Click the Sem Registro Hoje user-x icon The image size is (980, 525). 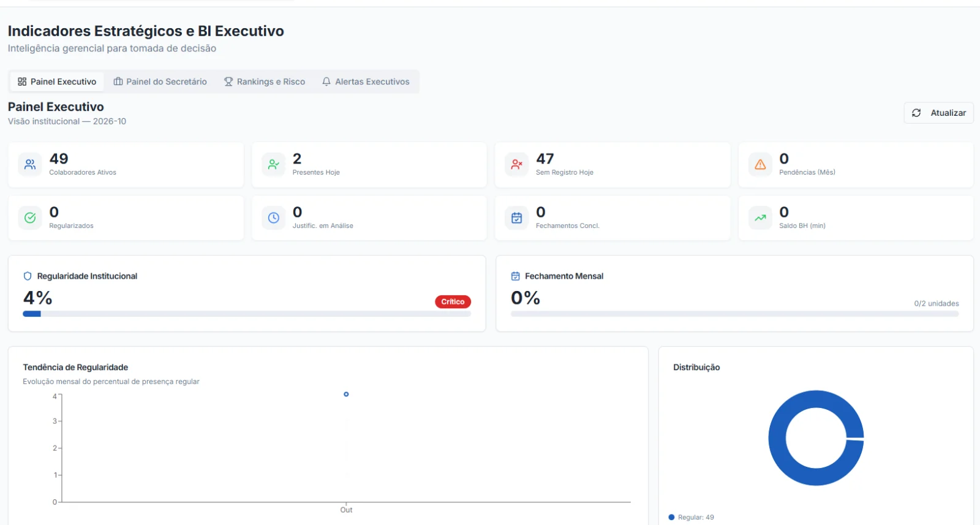pos(517,164)
